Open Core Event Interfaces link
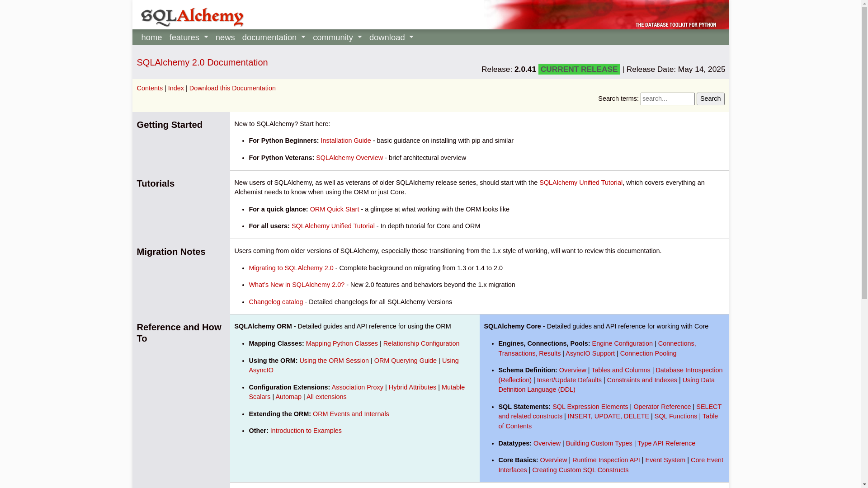The height and width of the screenshot is (488, 868). (x=707, y=460)
